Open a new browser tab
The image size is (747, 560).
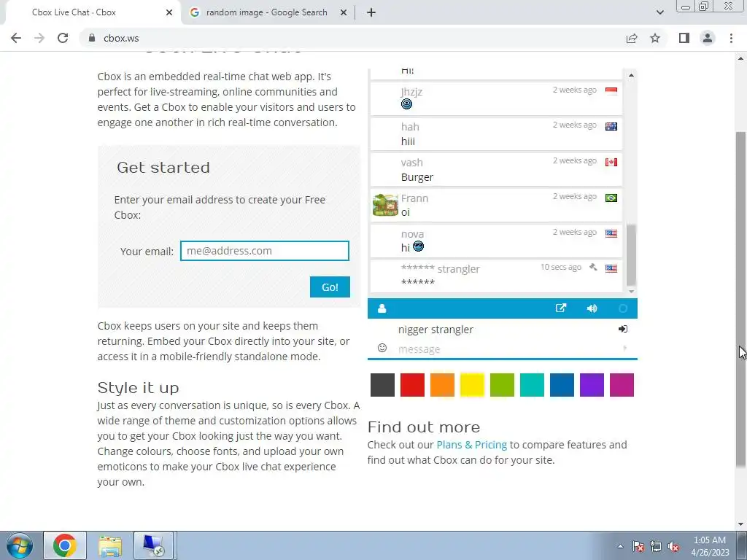pyautogui.click(x=371, y=12)
